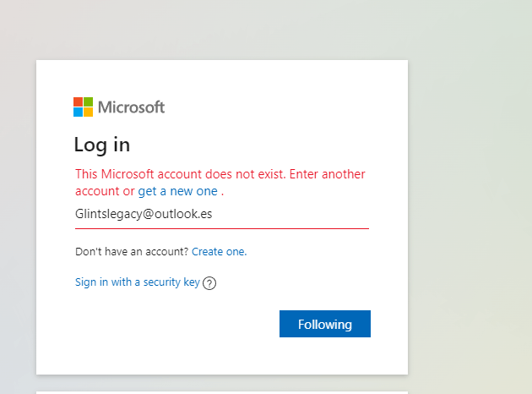Click the yellow square in the Microsoft logo
Screen dimensions: 532x394
(88, 112)
